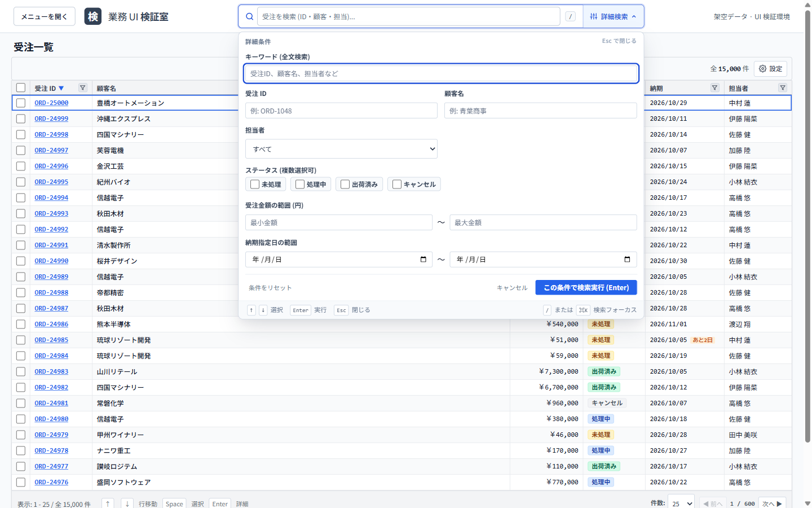Screen dimensions: 812x508
Task: Open the calendar picker on the start delivery date
Action: pyautogui.click(x=423, y=260)
